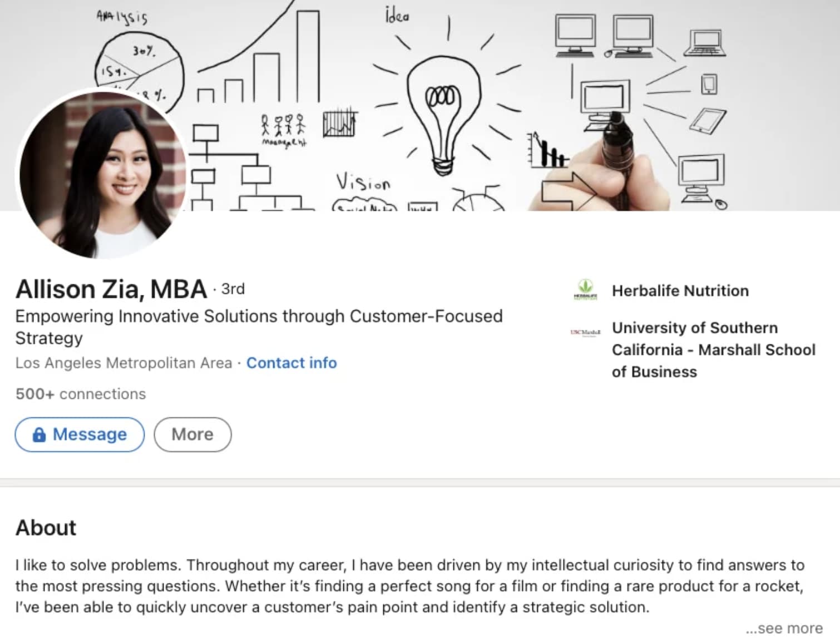Image resolution: width=840 pixels, height=642 pixels.
Task: Click the lock icon on Message button
Action: coord(39,434)
